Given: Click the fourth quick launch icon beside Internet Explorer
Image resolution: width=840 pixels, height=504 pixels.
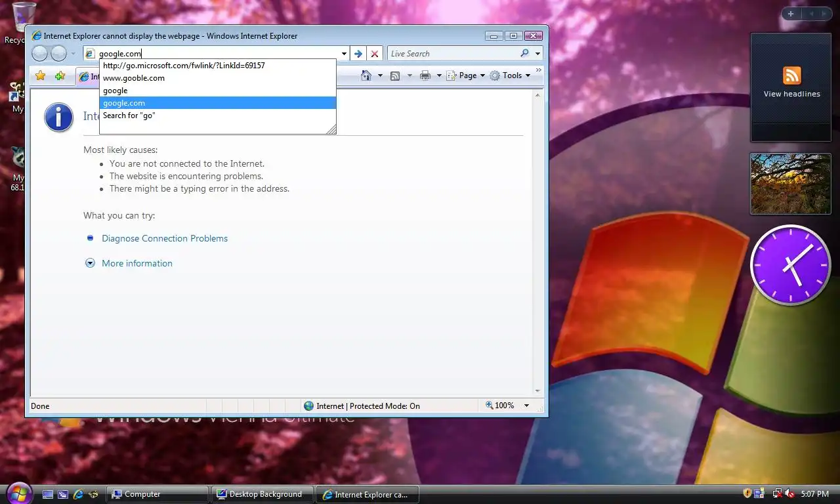Looking at the screenshot, I should [94, 494].
